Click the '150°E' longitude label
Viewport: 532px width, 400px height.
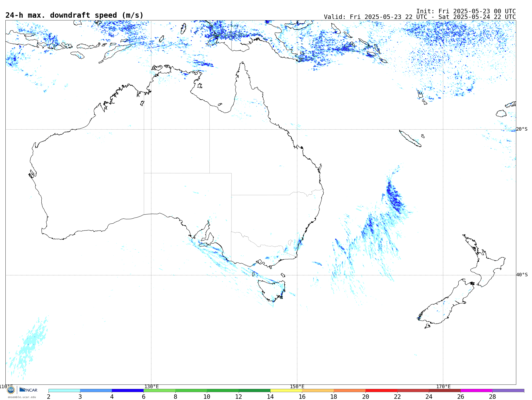pos(297,386)
